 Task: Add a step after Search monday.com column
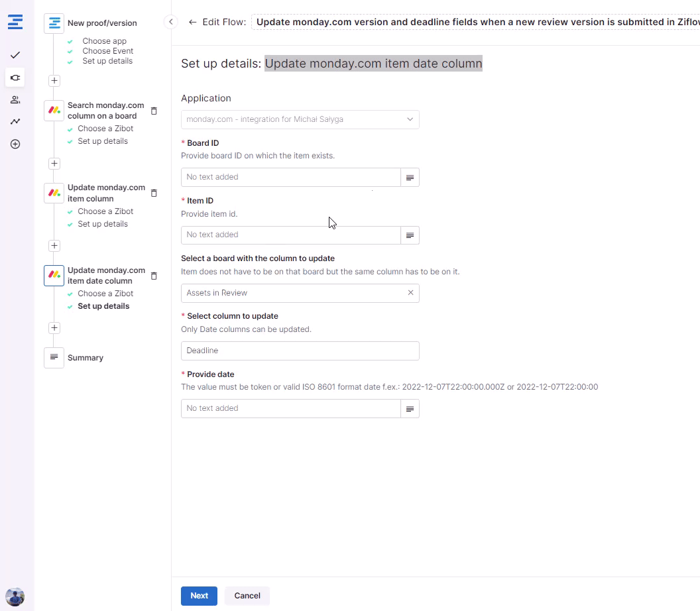[x=54, y=163]
